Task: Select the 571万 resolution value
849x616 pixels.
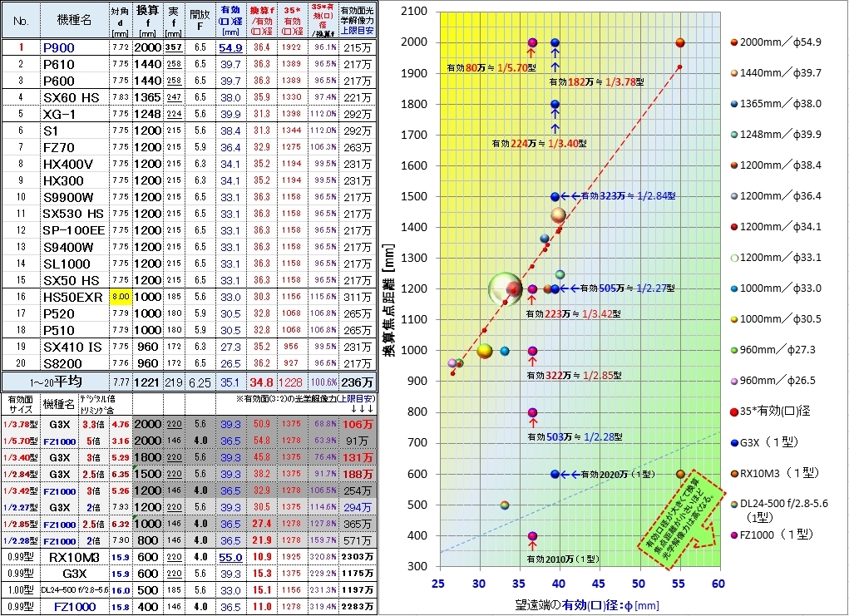Action: click(x=358, y=540)
